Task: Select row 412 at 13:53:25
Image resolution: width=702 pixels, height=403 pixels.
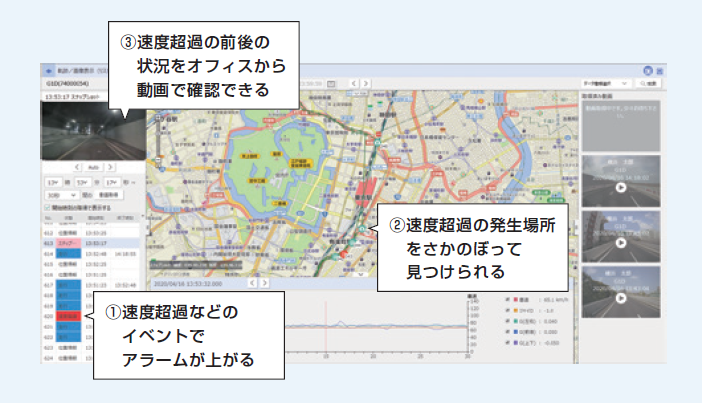Action: coord(91,233)
